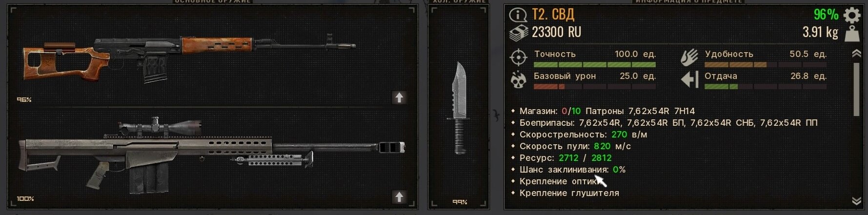The image size is (868, 215).
Task: Click the crosshair accuracy icon by Точность
Action: click(x=518, y=57)
